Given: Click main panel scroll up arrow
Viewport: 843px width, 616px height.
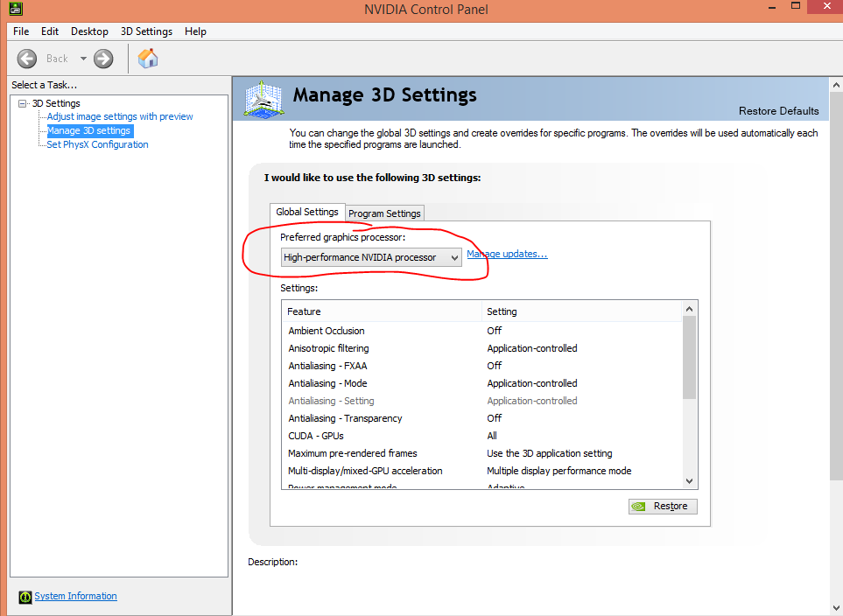Looking at the screenshot, I should (836, 85).
